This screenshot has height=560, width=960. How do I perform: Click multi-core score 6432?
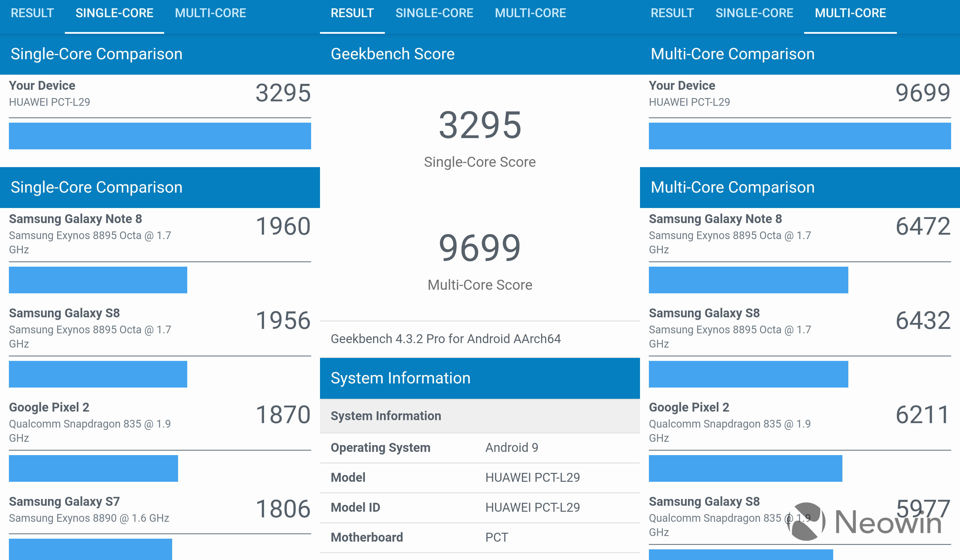click(x=923, y=320)
